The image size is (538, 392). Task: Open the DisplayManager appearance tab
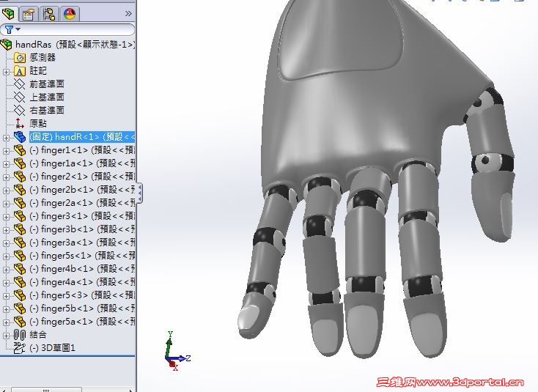(x=70, y=14)
